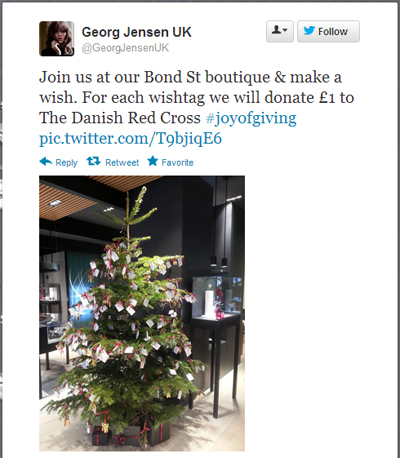Click the tweet text about Bond St boutique
This screenshot has width=400, height=458.
click(x=197, y=97)
